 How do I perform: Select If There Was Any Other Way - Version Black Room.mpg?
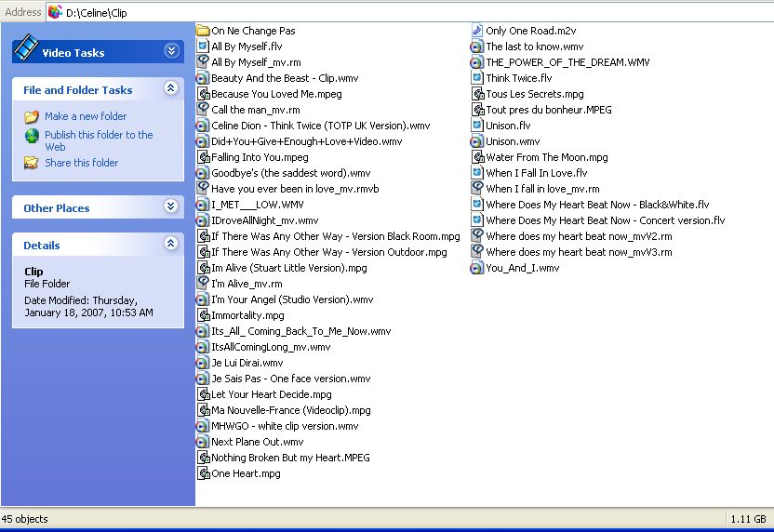(336, 236)
